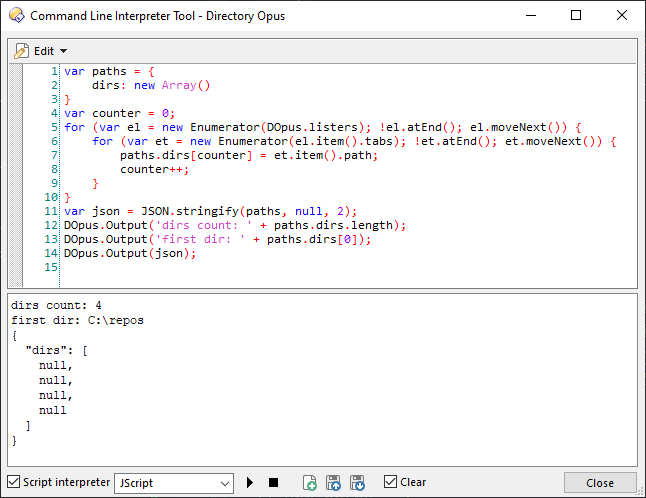Open the JScript language dropdown
Image resolution: width=646 pixels, height=498 pixels.
pyautogui.click(x=174, y=483)
